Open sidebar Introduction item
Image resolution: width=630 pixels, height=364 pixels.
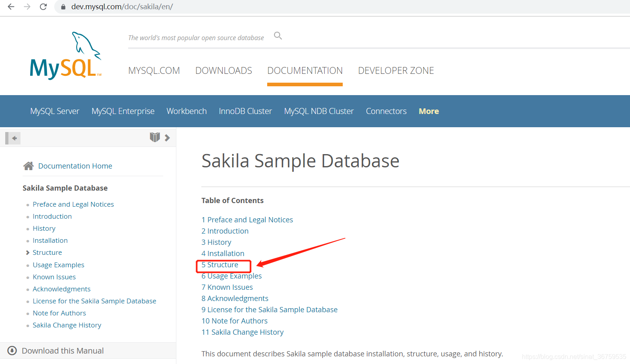(x=52, y=216)
